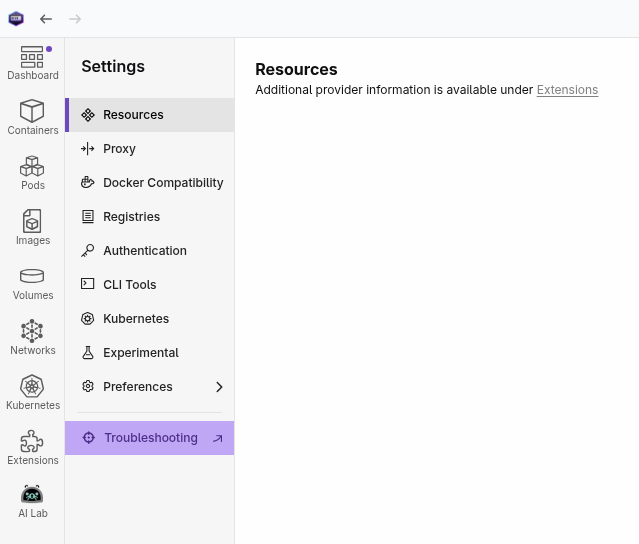Select Proxy settings
639x544 pixels.
tap(150, 149)
